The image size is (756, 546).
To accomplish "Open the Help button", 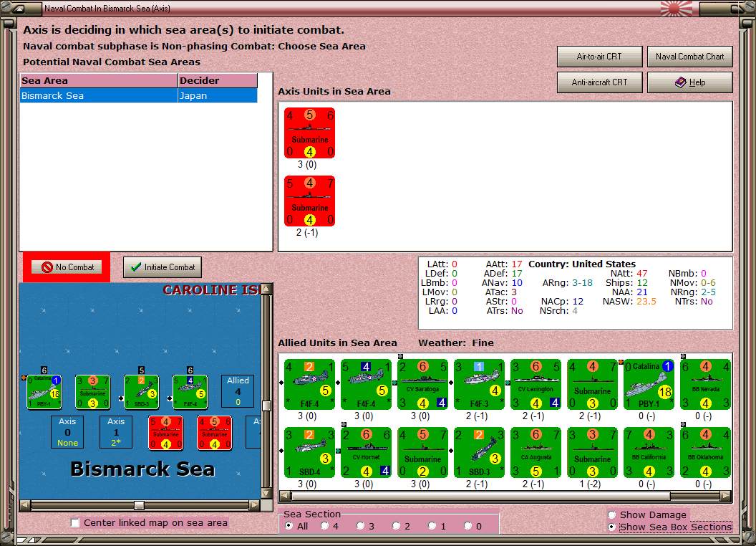I will click(689, 82).
